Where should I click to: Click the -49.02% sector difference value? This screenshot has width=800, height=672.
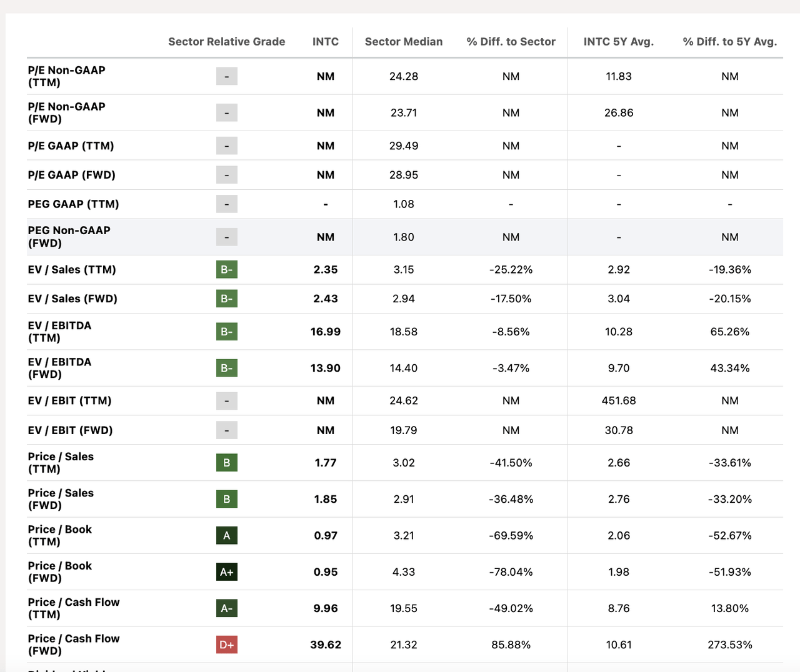tap(511, 608)
